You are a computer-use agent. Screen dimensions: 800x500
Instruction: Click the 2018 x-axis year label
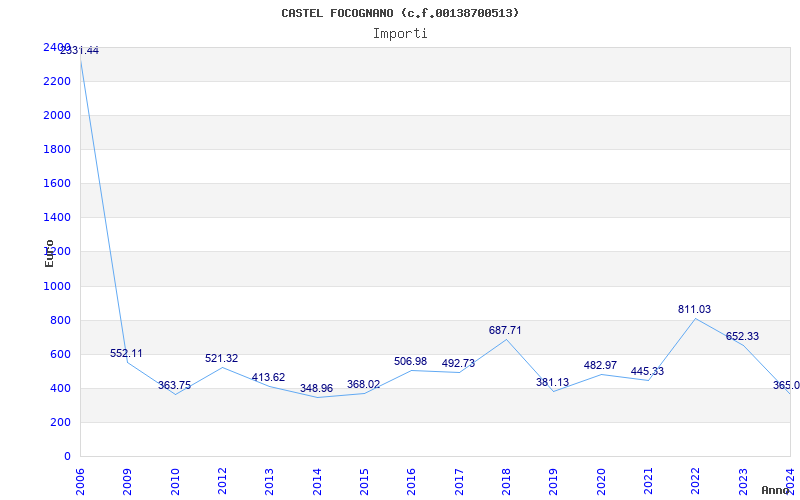click(x=506, y=482)
